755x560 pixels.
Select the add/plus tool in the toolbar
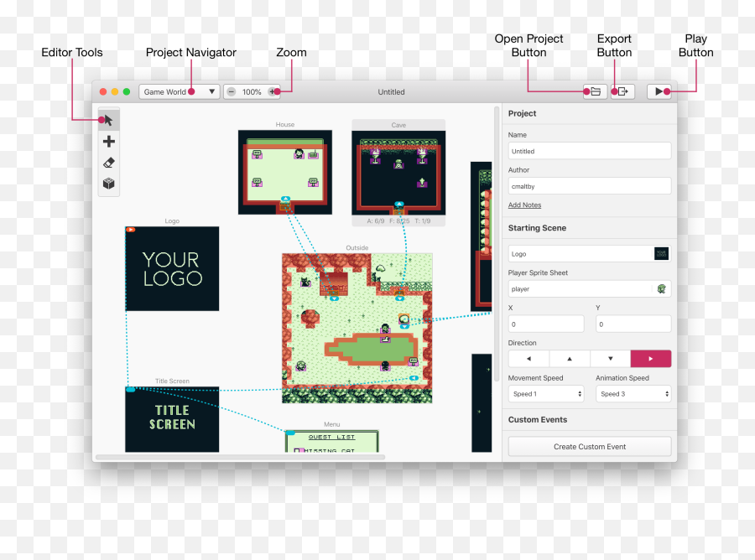108,141
